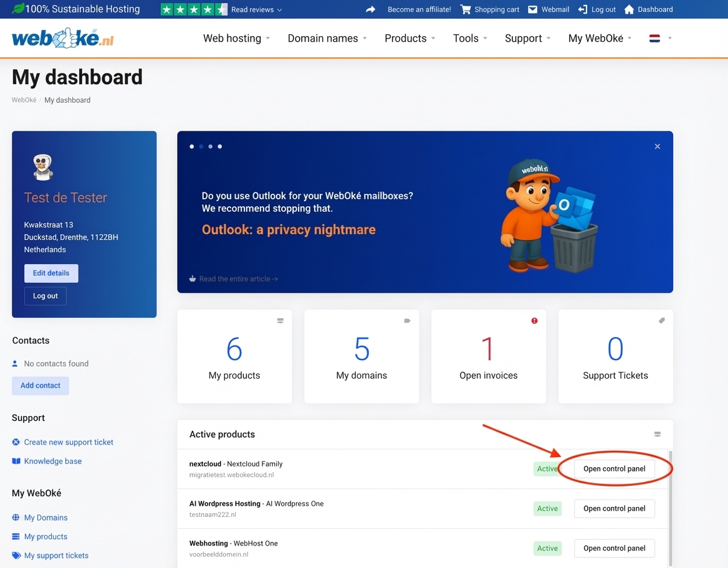The width and height of the screenshot is (728, 568).
Task: Click Create new support ticket link
Action: click(x=69, y=442)
